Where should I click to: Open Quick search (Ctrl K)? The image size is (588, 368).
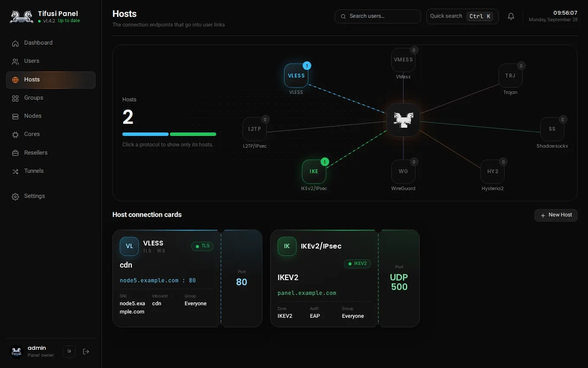click(462, 16)
